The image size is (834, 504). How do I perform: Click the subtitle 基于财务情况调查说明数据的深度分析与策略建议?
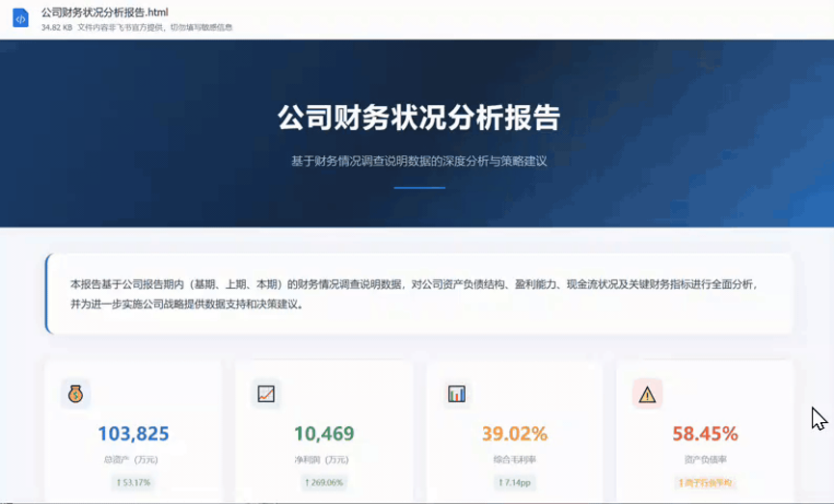coord(419,161)
